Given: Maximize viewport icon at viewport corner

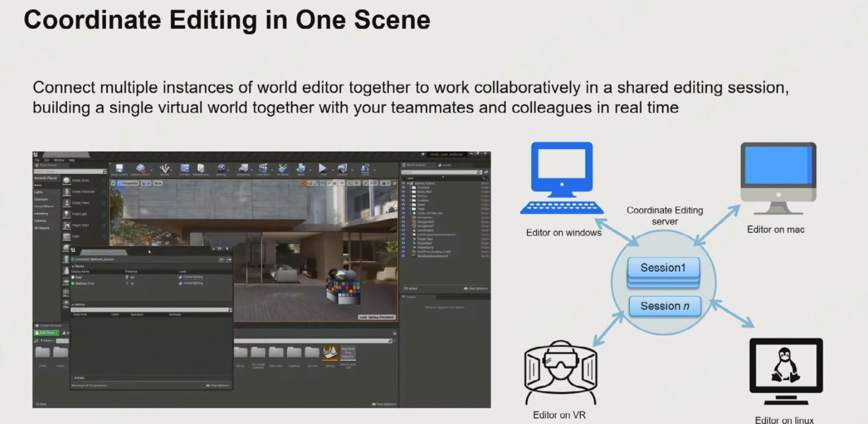Looking at the screenshot, I should tap(395, 183).
